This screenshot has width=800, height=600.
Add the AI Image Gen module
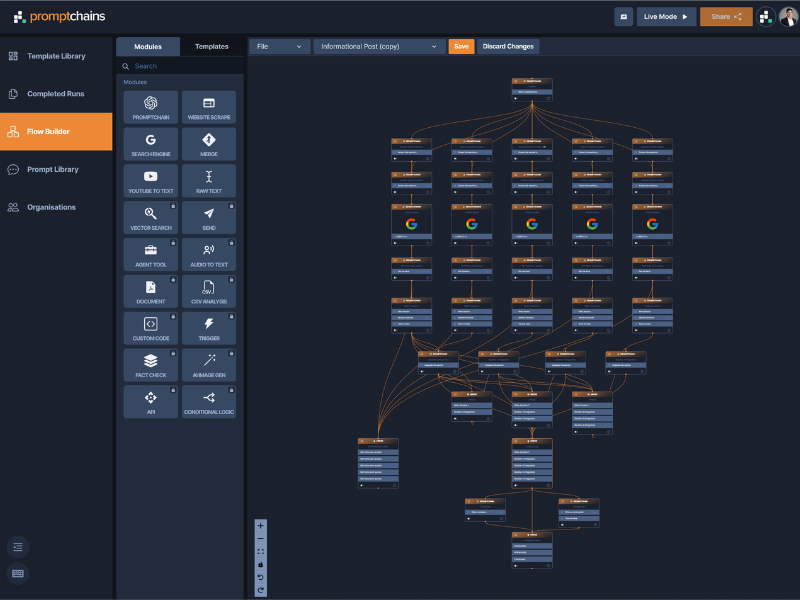[209, 365]
